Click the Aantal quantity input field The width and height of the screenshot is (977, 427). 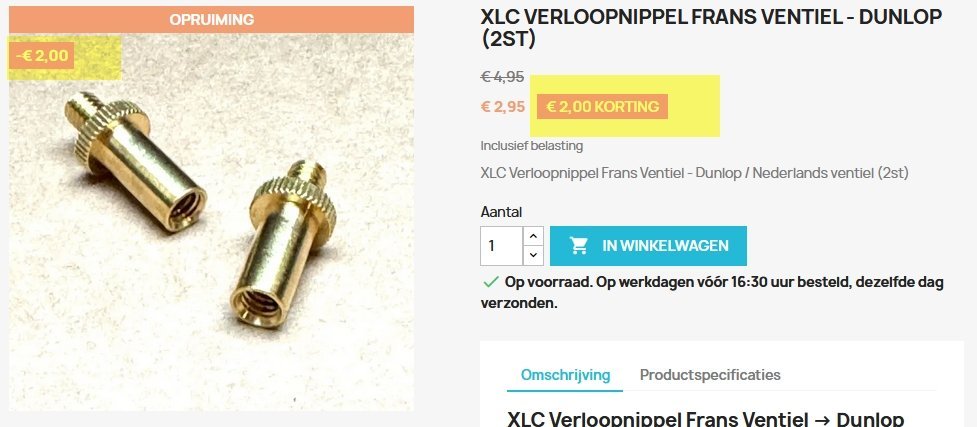[502, 246]
